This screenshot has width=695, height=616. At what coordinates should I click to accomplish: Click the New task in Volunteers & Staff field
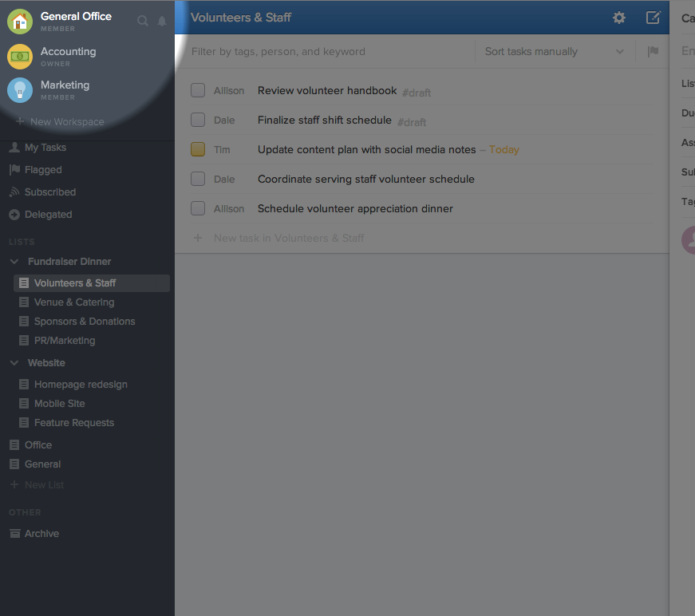pos(289,238)
